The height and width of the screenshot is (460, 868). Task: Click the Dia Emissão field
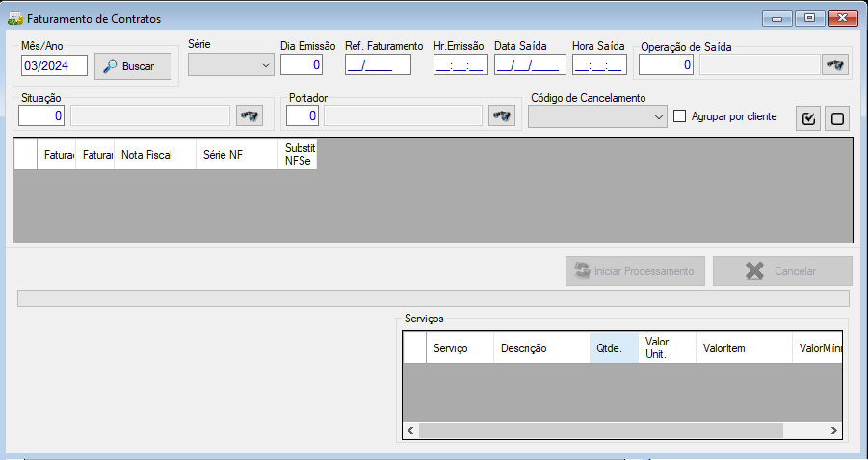(x=302, y=64)
